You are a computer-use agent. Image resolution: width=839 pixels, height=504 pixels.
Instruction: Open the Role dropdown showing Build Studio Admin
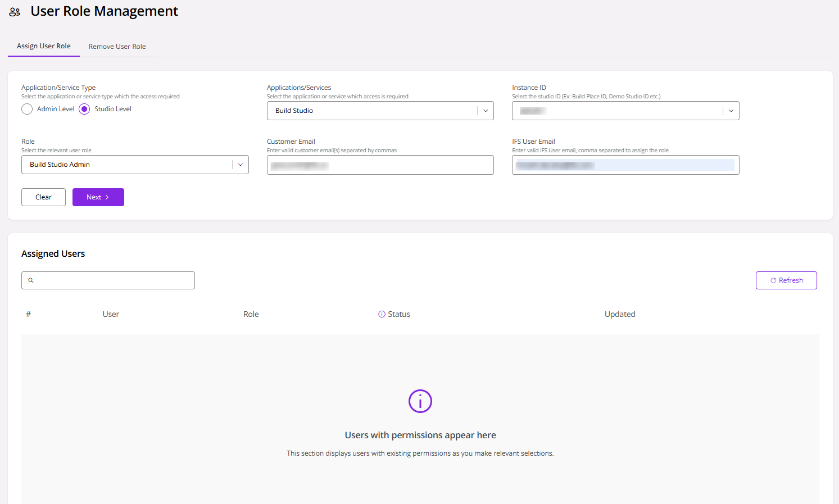(x=135, y=165)
